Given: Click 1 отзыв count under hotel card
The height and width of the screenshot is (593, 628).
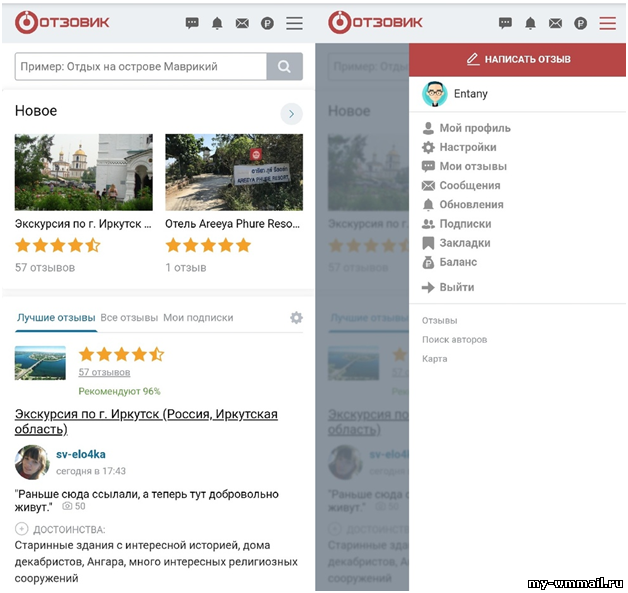Looking at the screenshot, I should tap(186, 268).
